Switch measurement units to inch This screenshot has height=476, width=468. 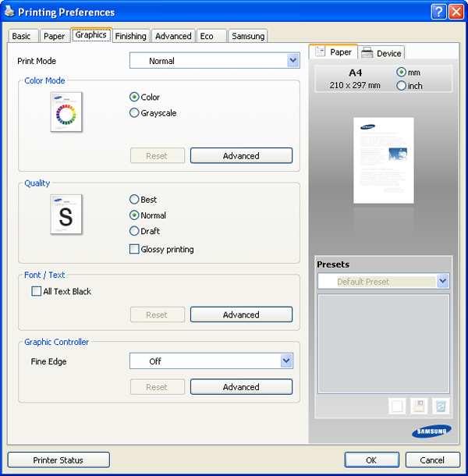point(402,86)
